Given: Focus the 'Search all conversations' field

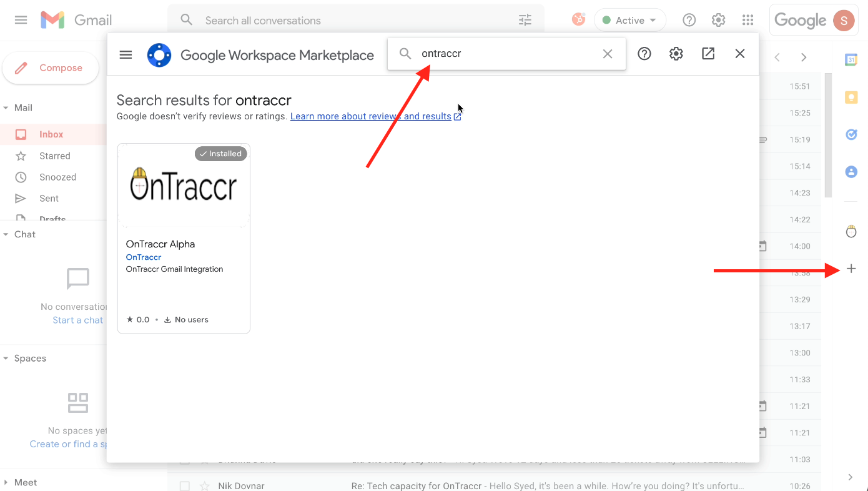Looking at the screenshot, I should tap(356, 20).
